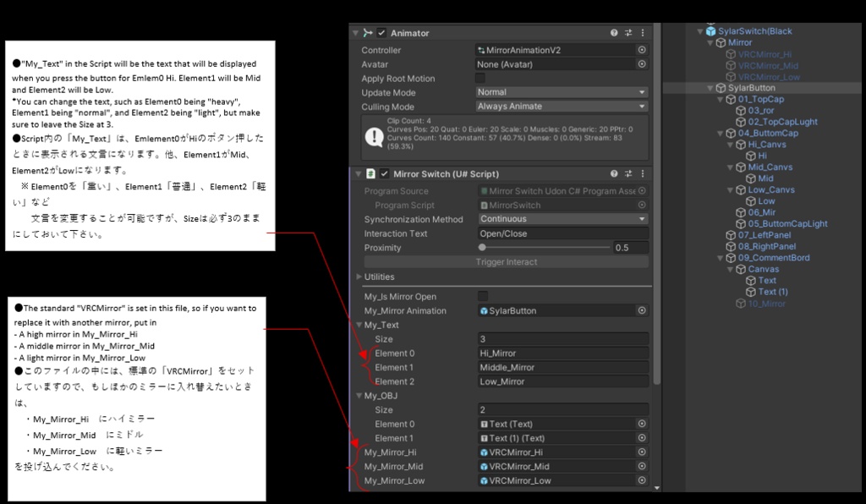
Task: Open object picker for My_OBJ Element 0
Action: click(642, 424)
